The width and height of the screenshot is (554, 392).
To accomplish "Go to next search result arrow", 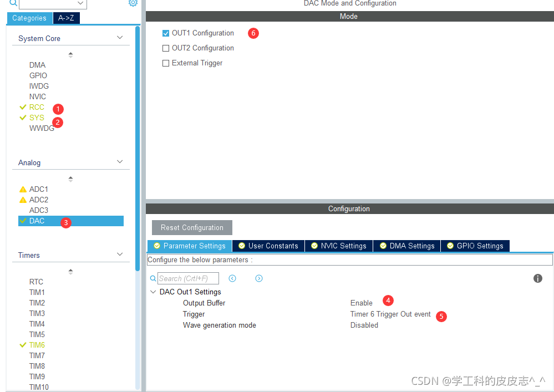I will point(259,278).
